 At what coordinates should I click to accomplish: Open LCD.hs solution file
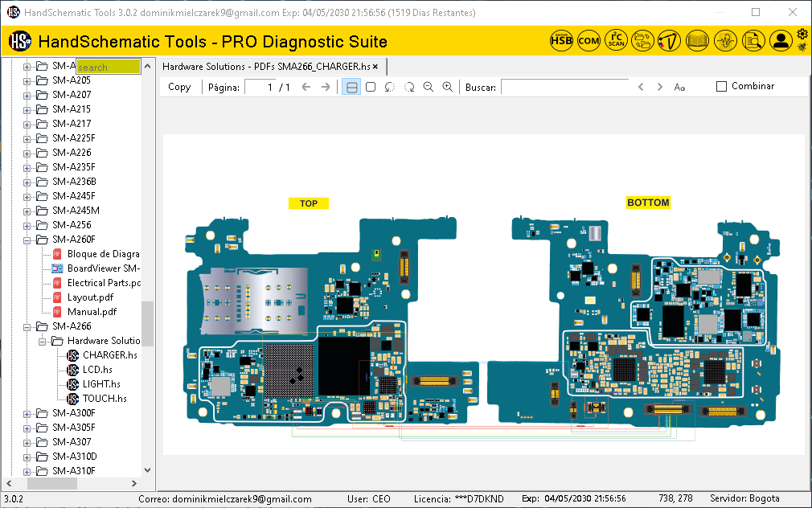[97, 369]
